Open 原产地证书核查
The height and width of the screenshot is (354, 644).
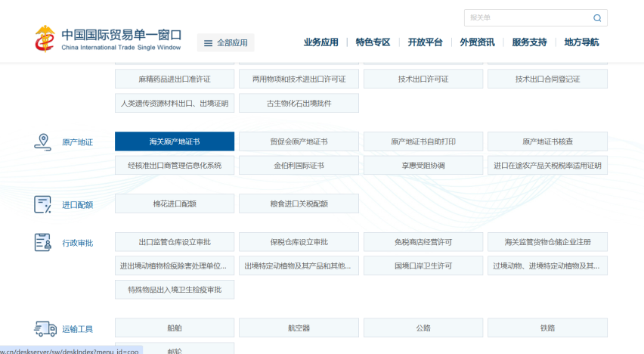click(x=547, y=141)
